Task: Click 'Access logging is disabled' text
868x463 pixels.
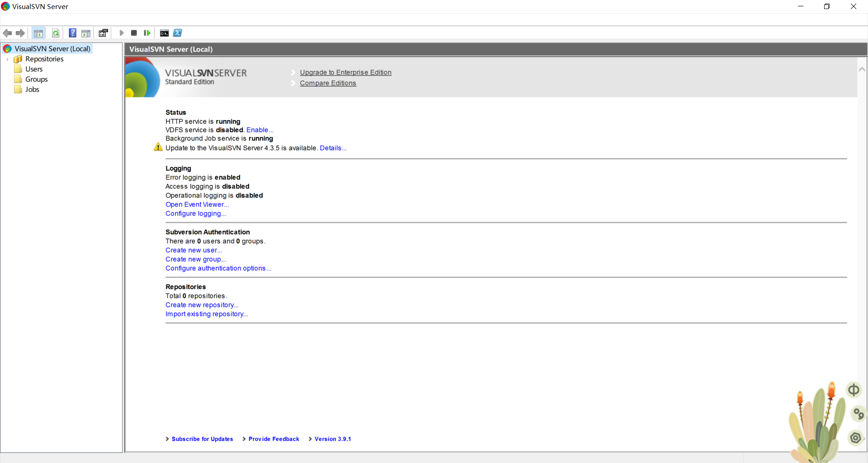Action: (208, 187)
